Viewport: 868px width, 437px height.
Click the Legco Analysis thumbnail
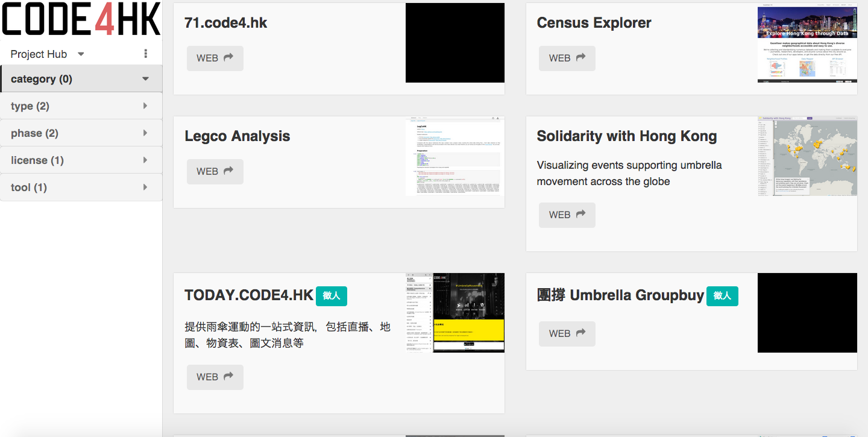(x=455, y=156)
